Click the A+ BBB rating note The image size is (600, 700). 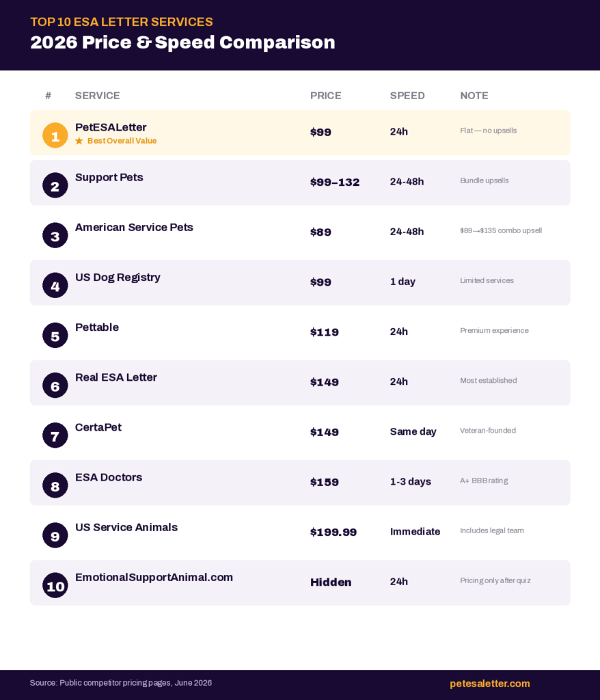[484, 481]
